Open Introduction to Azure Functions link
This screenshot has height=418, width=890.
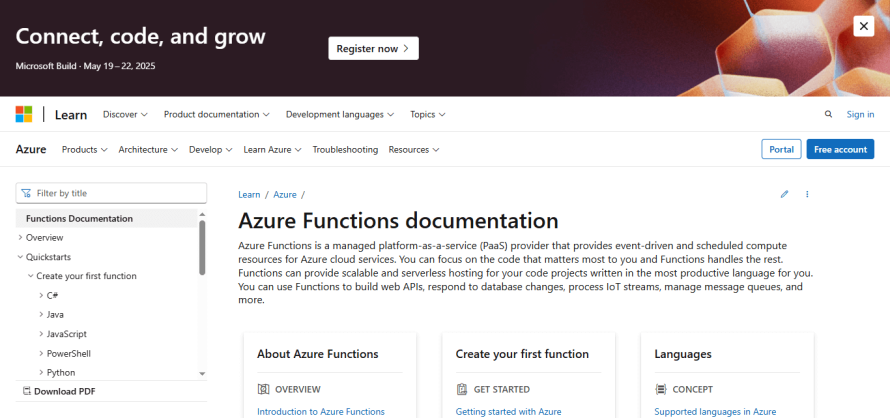[x=321, y=412]
